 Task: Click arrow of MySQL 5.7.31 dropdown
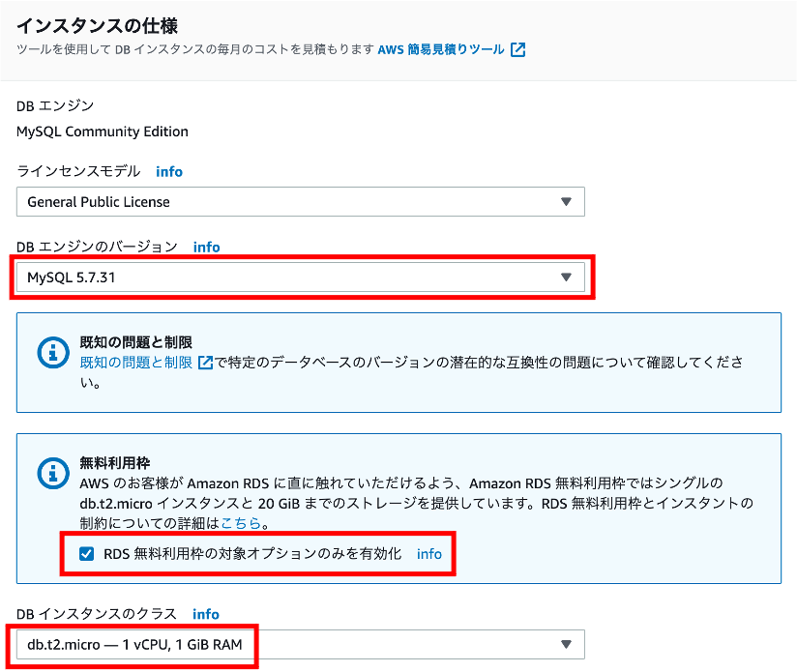[566, 278]
